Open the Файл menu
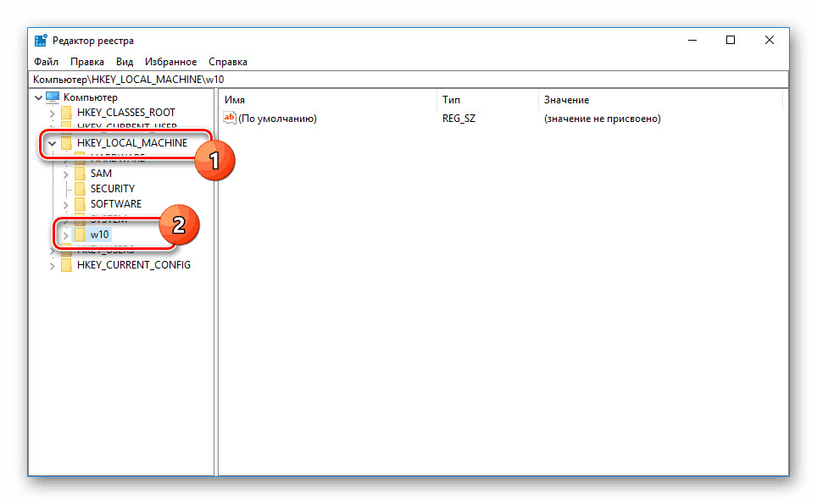This screenshot has width=817, height=504. pos(47,62)
